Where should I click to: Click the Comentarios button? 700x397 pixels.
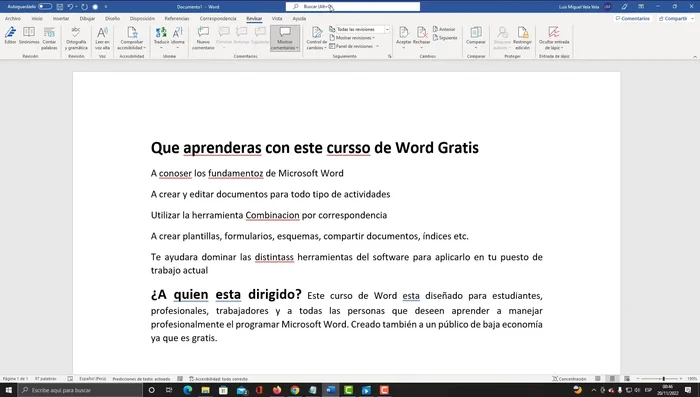point(633,19)
